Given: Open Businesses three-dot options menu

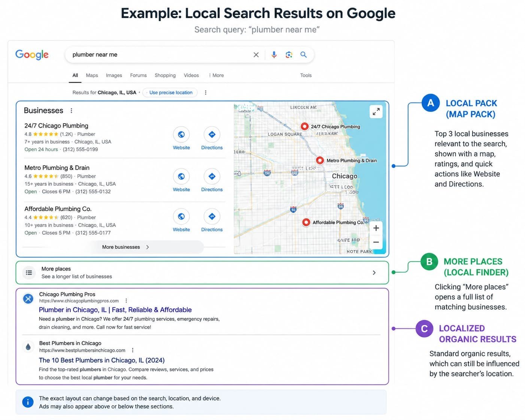Looking at the screenshot, I should tap(72, 110).
